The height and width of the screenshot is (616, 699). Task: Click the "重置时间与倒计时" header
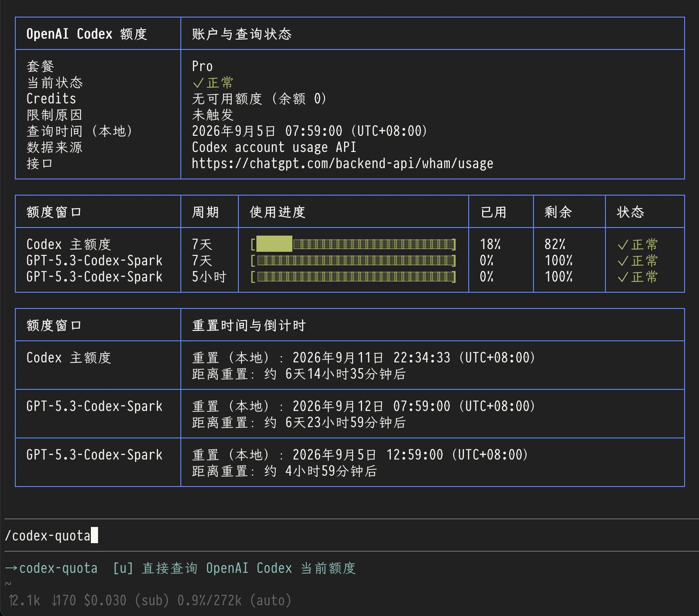[249, 325]
